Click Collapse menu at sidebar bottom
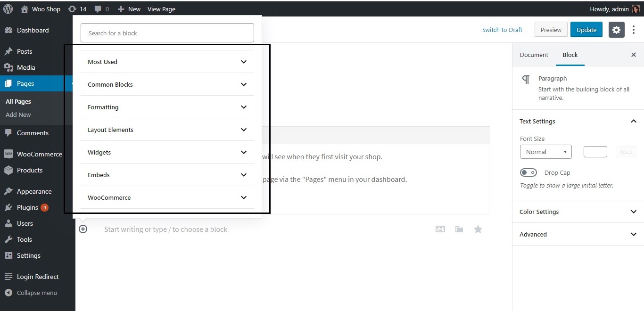 point(37,293)
